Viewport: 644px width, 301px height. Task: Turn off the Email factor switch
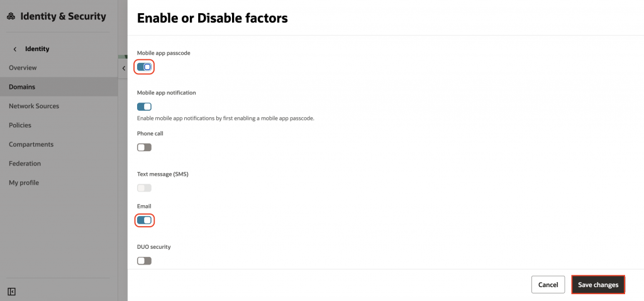pyautogui.click(x=144, y=220)
